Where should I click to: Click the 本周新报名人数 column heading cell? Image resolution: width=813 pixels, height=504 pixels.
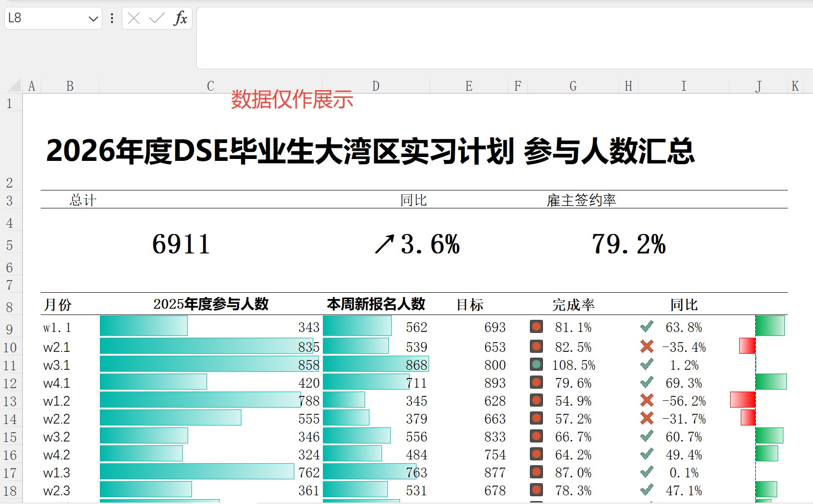coord(376,304)
